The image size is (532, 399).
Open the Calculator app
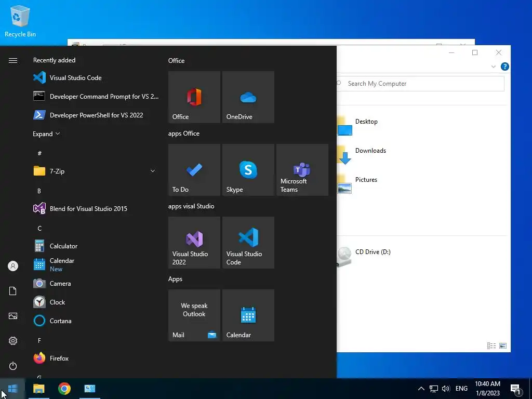(x=95, y=246)
